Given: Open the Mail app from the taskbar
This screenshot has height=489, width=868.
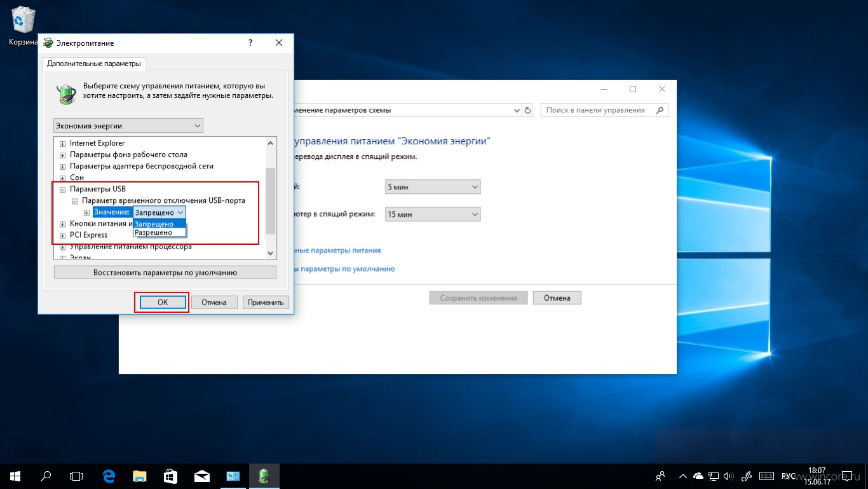Looking at the screenshot, I should 201,475.
